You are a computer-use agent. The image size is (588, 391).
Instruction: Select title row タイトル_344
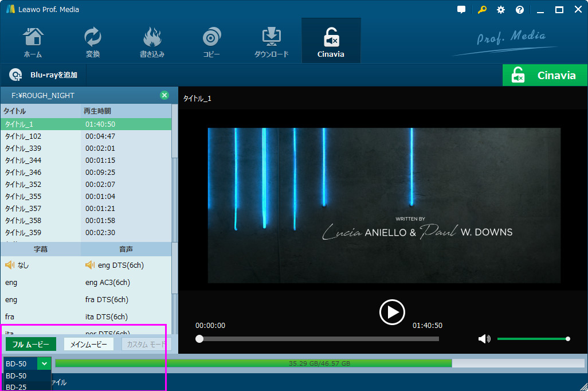coord(86,160)
